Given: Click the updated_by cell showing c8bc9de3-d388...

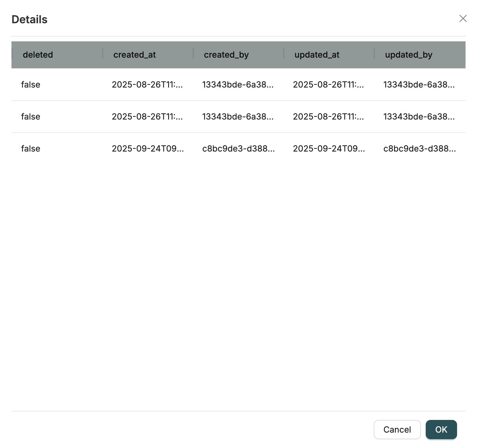Looking at the screenshot, I should [419, 149].
